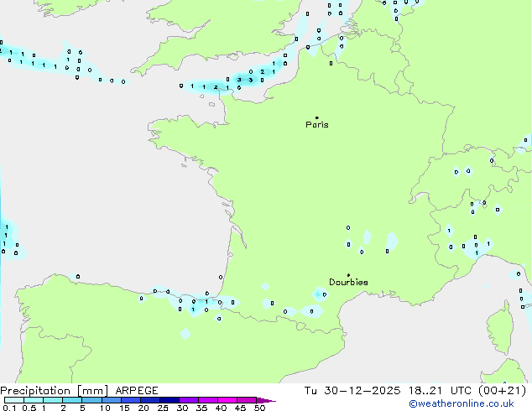The image size is (532, 411).
Task: Click the (00+21) forecast run text
Action: coord(504,391)
